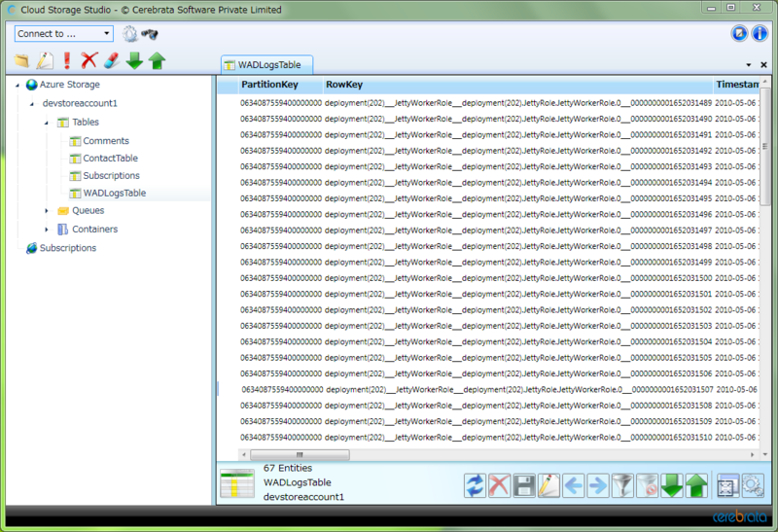Click the green down arrow in left toolbar
778x532 pixels.
coord(134,60)
